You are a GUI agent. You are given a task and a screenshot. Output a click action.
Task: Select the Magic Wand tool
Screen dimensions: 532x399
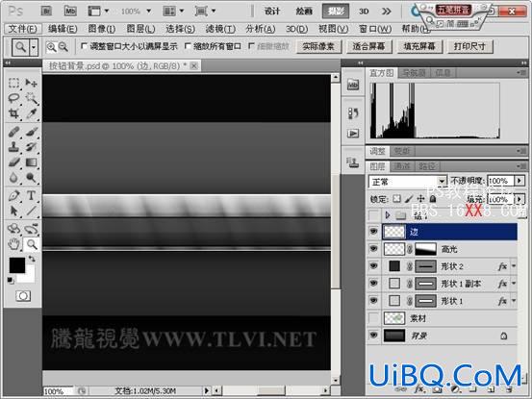point(31,98)
